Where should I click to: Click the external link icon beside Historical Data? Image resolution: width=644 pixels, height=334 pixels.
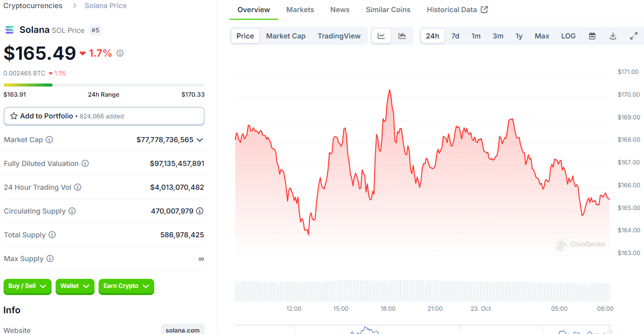[484, 10]
